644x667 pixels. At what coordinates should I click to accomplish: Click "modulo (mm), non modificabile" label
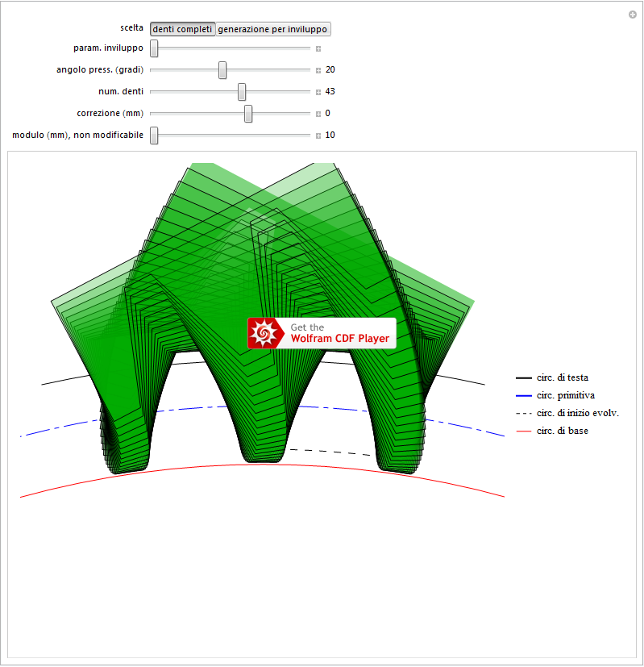[78, 135]
